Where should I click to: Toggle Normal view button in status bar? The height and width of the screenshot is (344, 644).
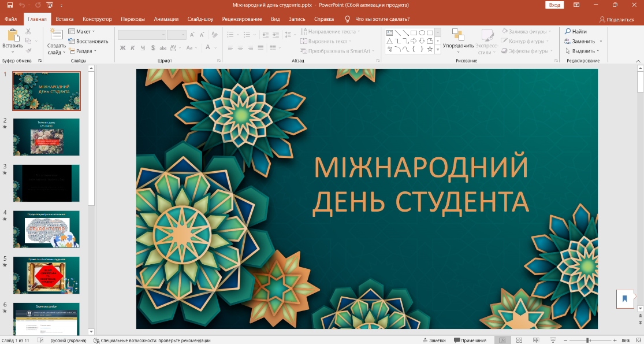pos(502,341)
